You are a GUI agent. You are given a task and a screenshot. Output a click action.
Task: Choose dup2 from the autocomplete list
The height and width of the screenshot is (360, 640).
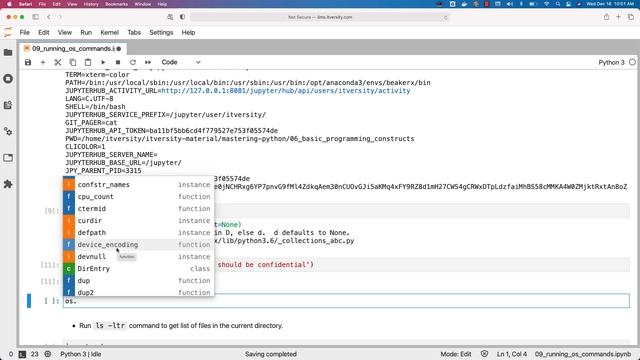(138, 292)
